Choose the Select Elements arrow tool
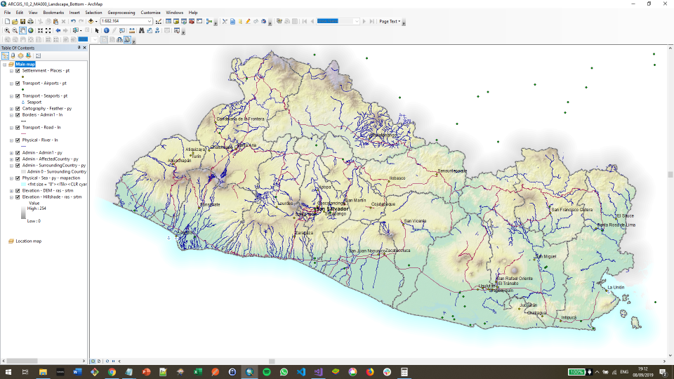The height and width of the screenshot is (379, 674). (x=97, y=31)
